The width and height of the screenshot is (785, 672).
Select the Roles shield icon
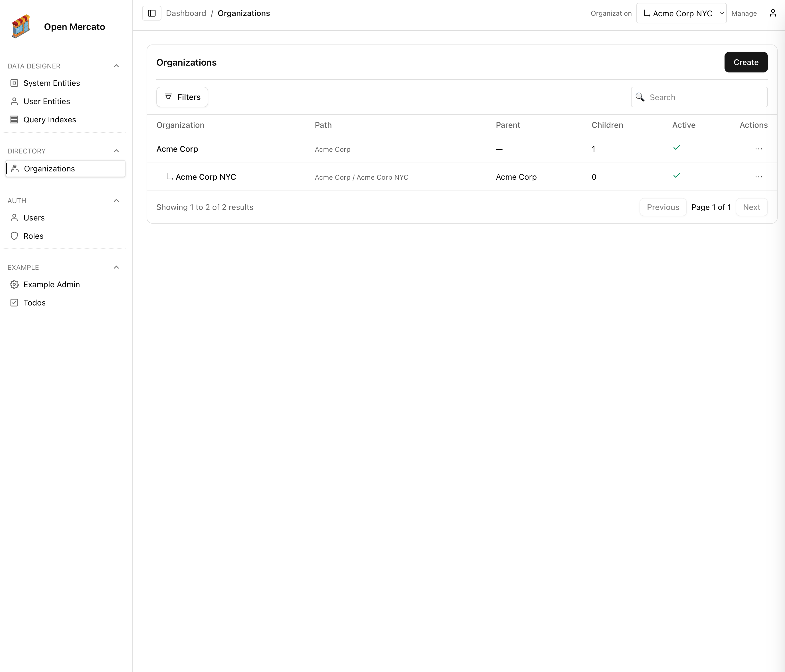[x=14, y=236]
